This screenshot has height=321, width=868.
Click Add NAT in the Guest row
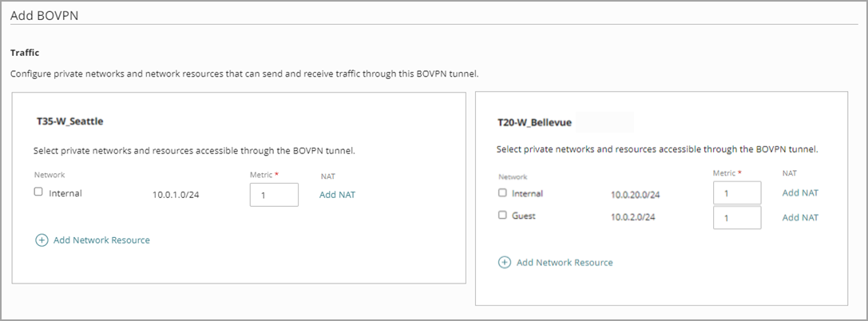[x=800, y=217]
